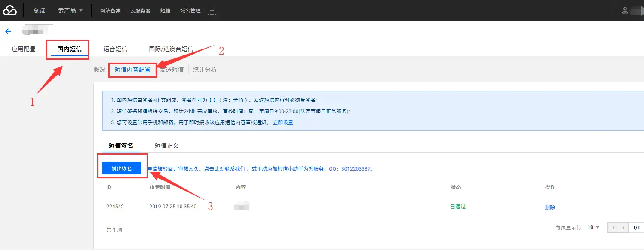Click the Tencent Cloud logo icon
The height and width of the screenshot is (250, 644).
(10, 10)
